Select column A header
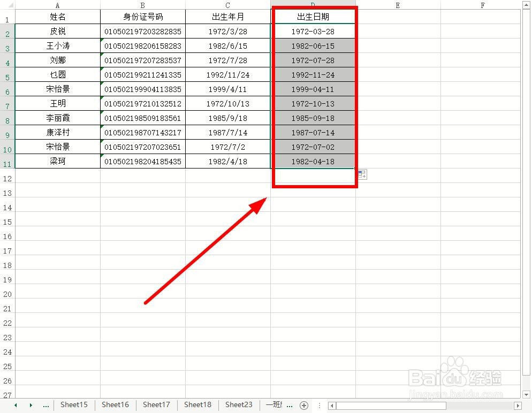This screenshot has height=413, width=532. (x=58, y=5)
